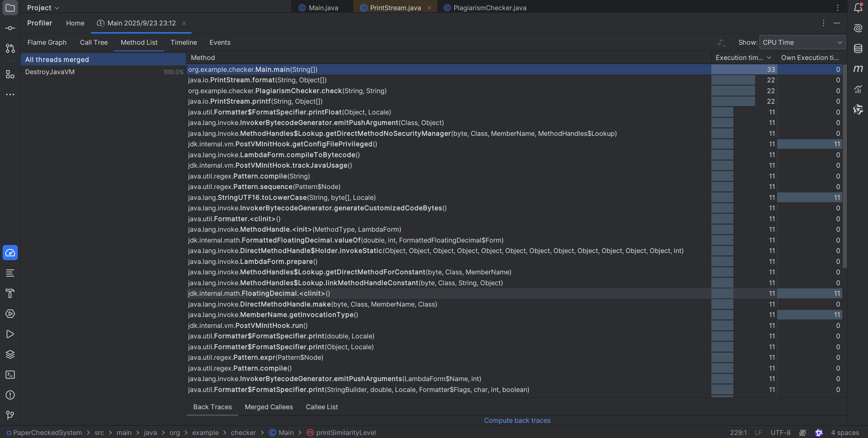Switch to the Merged Callees tab

click(x=269, y=407)
